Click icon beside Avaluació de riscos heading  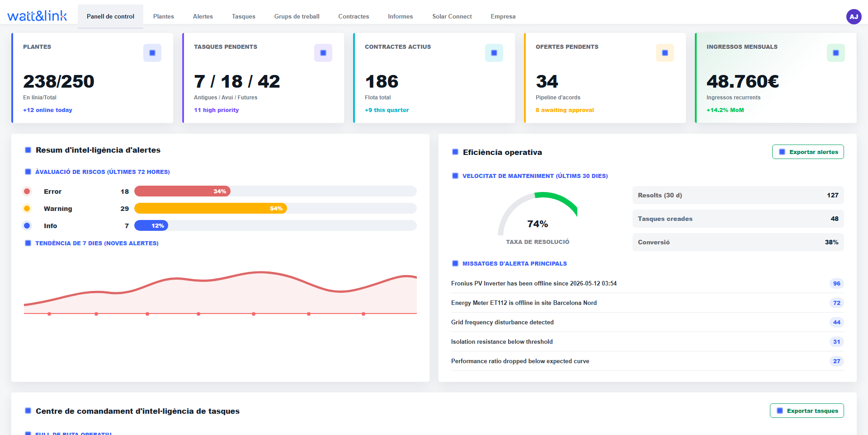(28, 172)
